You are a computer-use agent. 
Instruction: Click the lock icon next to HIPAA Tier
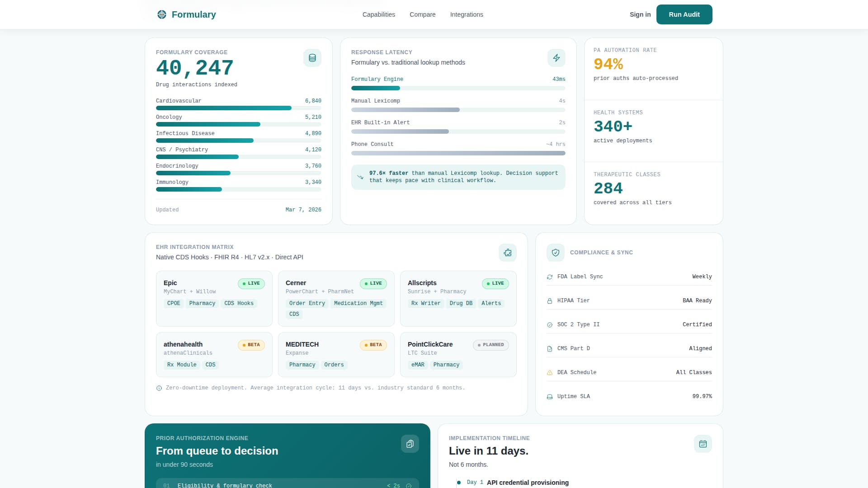(x=550, y=301)
